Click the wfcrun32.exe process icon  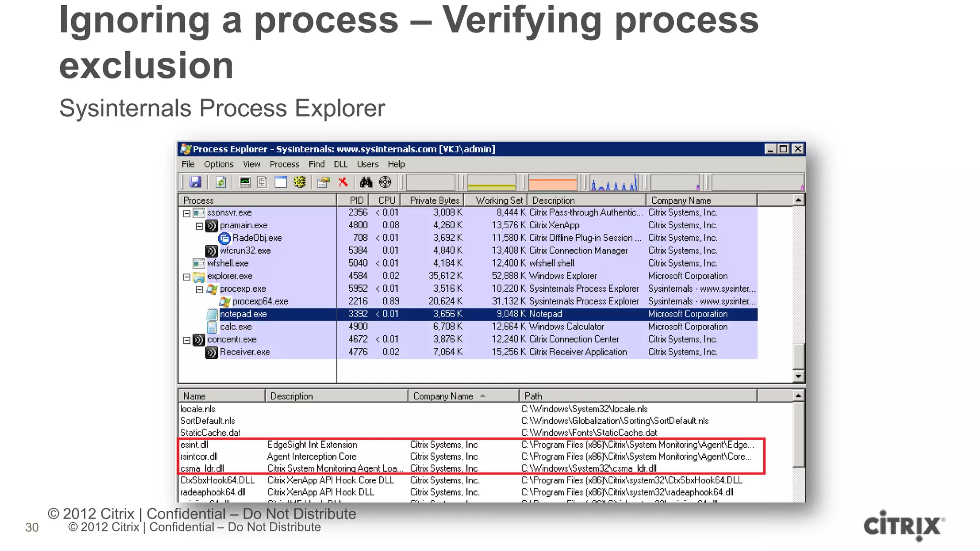pyautogui.click(x=212, y=251)
